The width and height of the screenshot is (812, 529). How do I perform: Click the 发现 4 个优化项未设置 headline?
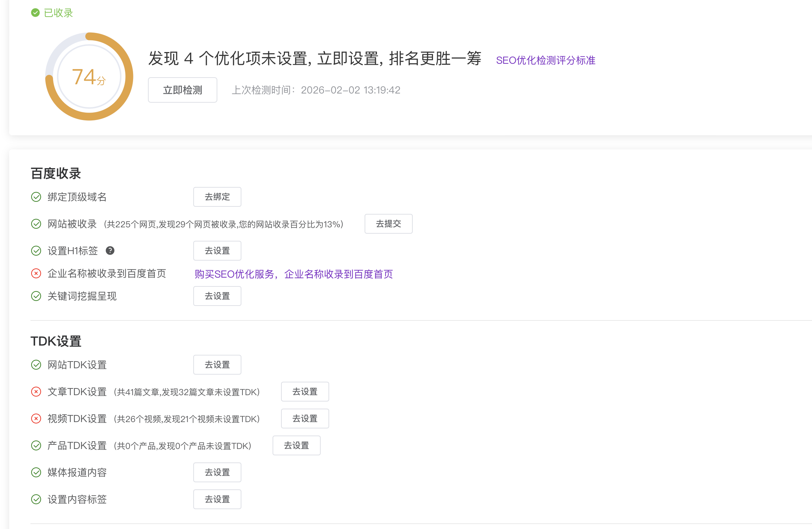315,58
